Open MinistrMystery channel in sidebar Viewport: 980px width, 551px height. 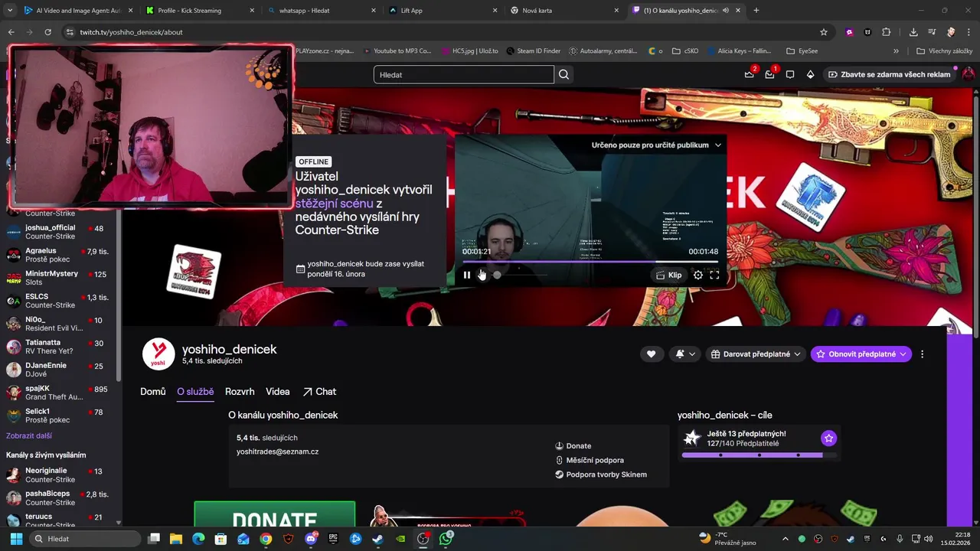[x=60, y=278]
